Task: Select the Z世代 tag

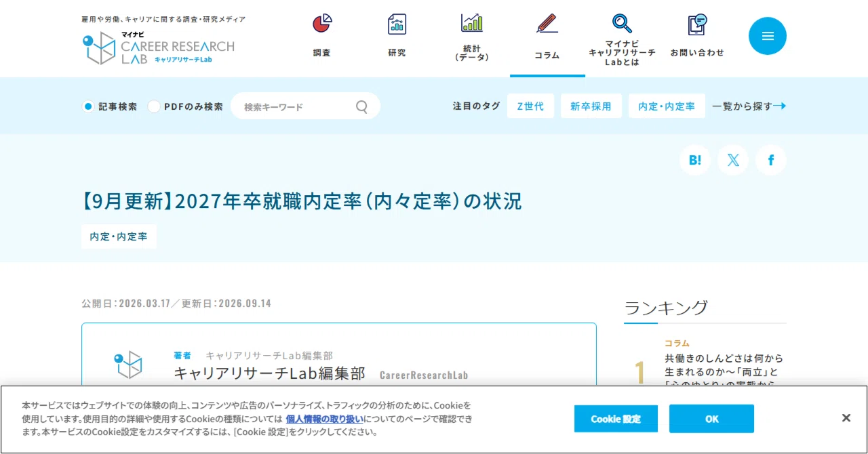Action: click(530, 106)
